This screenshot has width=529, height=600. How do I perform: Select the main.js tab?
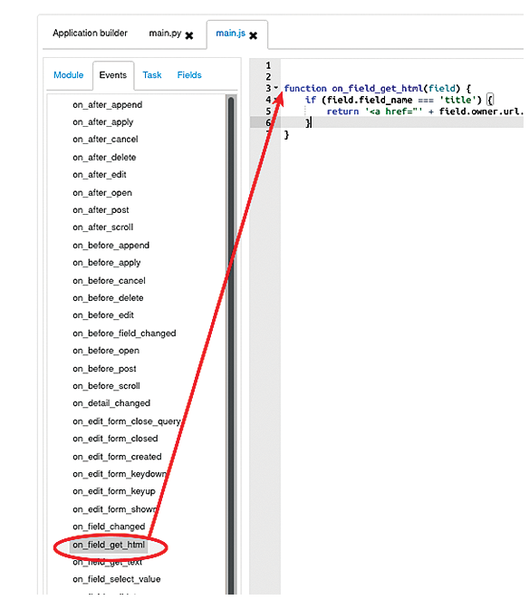click(230, 33)
